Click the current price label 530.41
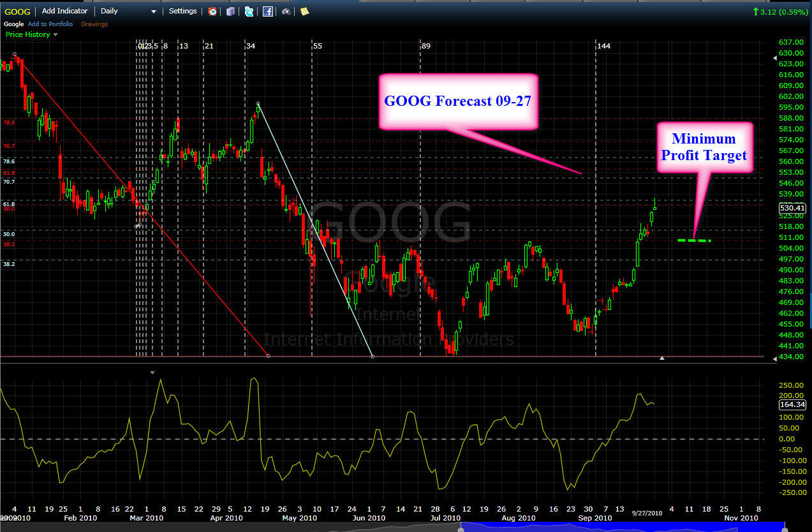 click(x=792, y=208)
